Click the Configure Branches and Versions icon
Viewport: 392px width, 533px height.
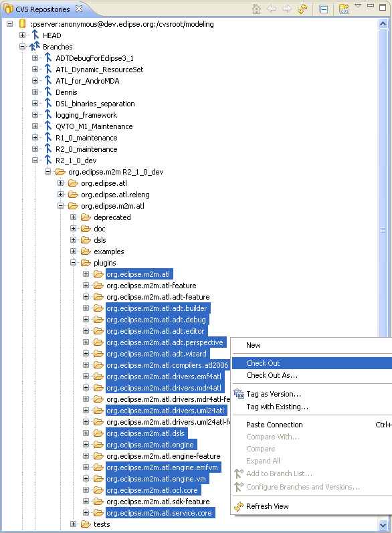click(239, 487)
